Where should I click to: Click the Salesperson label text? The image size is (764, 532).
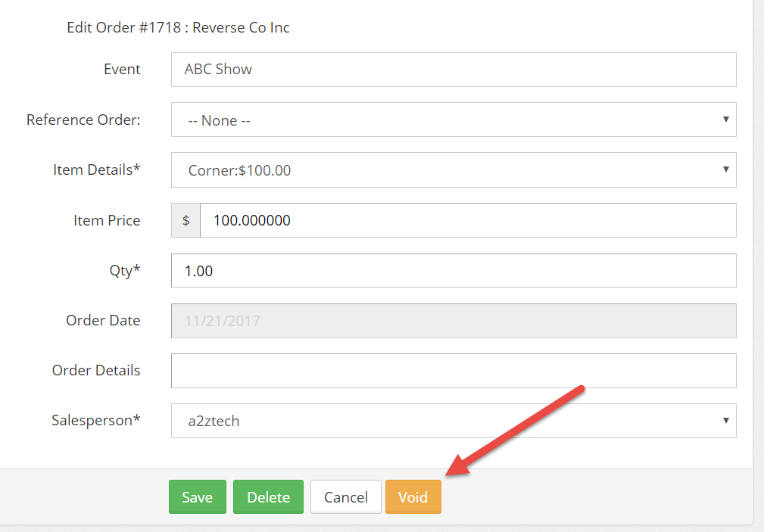(95, 421)
